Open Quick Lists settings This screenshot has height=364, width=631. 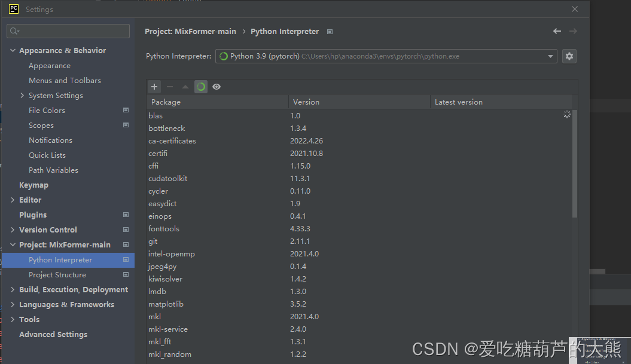47,155
